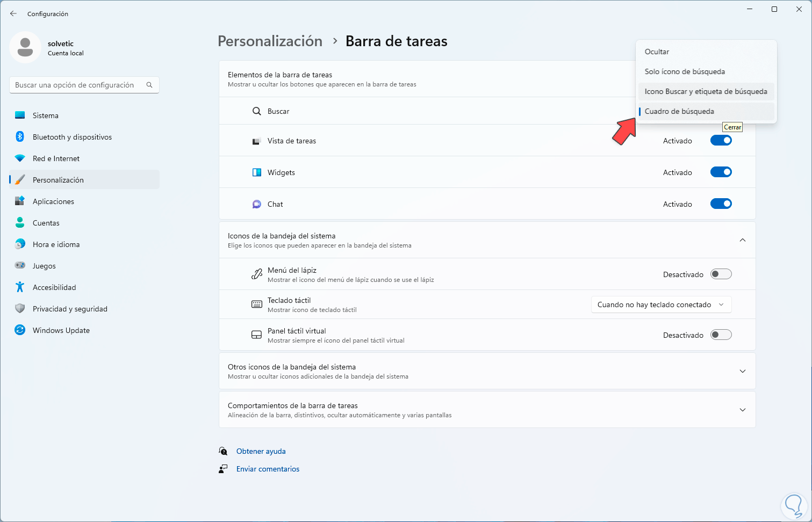Disable the Widgets toggle switch
This screenshot has width=812, height=522.
tap(721, 172)
